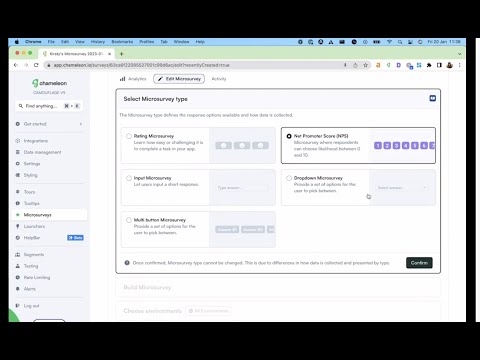The height and width of the screenshot is (360, 480).
Task: Open Tours in the sidebar
Action: pyautogui.click(x=29, y=192)
